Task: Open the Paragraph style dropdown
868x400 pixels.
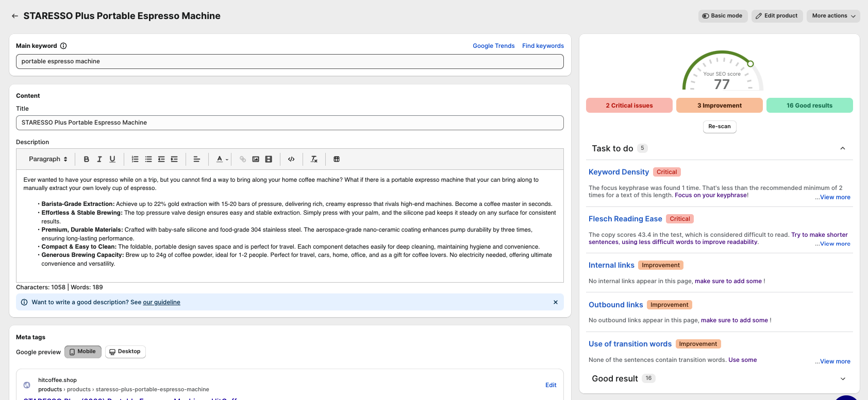Action: (48, 160)
